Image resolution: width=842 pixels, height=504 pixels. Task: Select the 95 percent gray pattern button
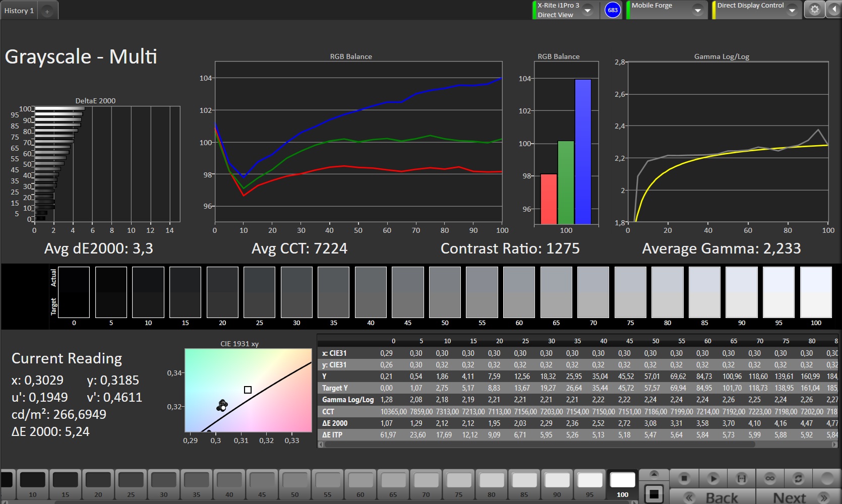[590, 485]
